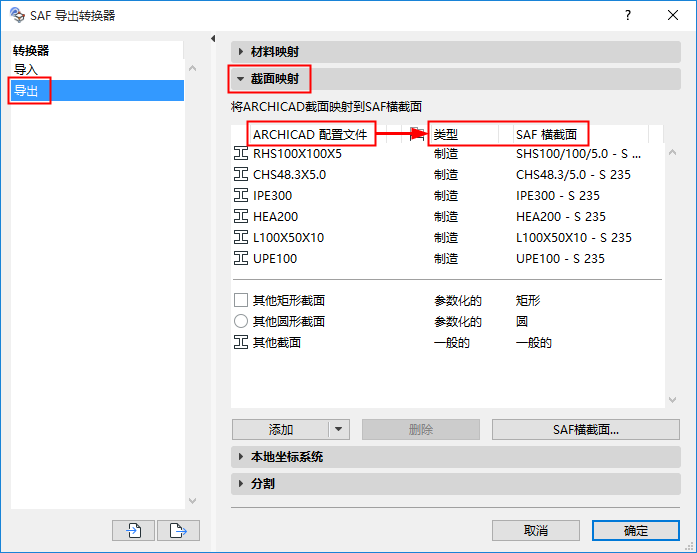Click the profile icon beside IPE300
This screenshot has height=553, width=697.
(x=241, y=196)
